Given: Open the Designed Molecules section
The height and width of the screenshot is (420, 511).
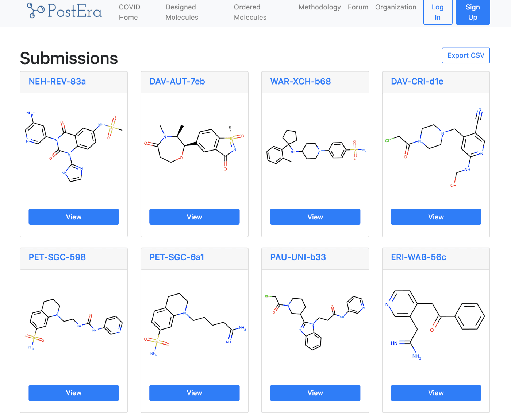Looking at the screenshot, I should [x=181, y=12].
